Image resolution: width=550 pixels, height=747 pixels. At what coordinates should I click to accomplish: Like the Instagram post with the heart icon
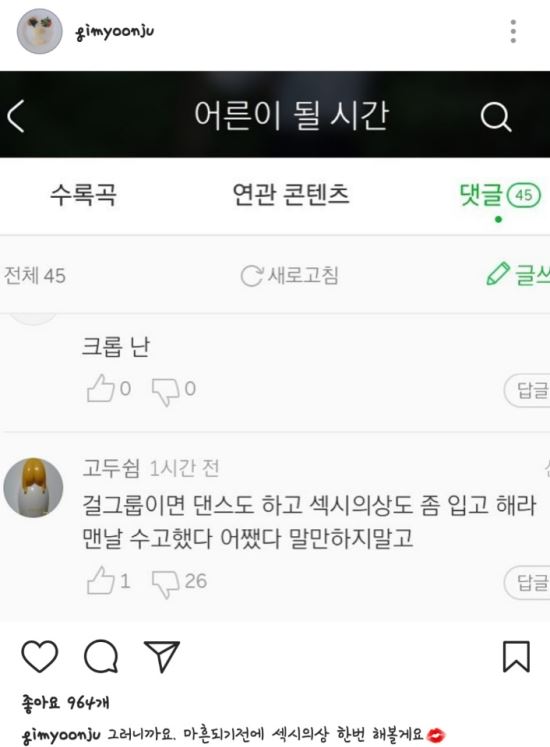coord(40,657)
